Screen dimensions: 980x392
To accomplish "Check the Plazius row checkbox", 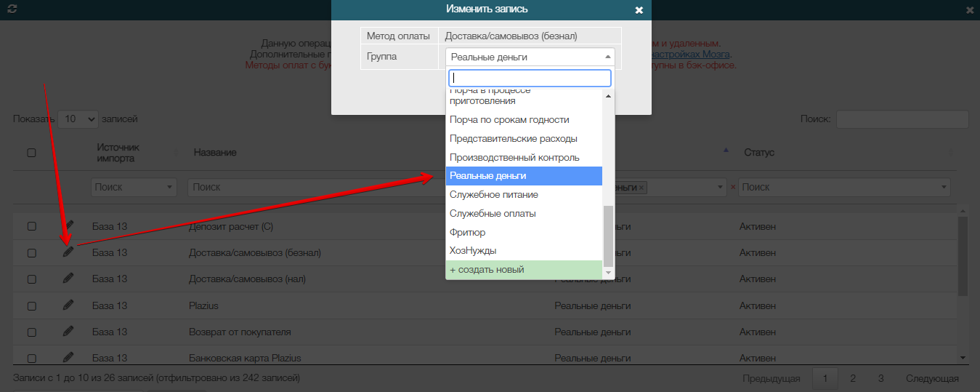I will (x=31, y=305).
